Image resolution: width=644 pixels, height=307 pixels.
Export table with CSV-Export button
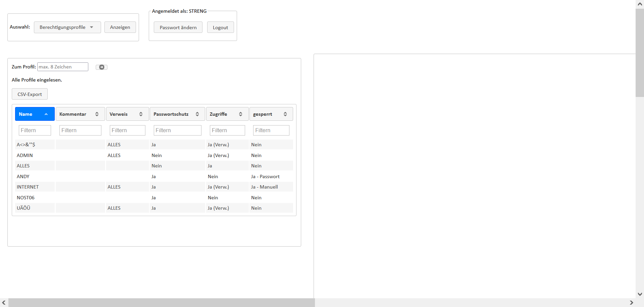(x=30, y=94)
